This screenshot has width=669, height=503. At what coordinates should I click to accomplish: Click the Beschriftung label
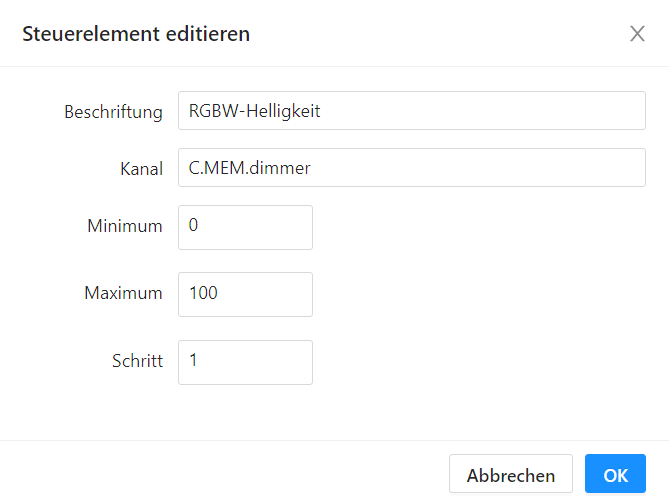(x=113, y=112)
